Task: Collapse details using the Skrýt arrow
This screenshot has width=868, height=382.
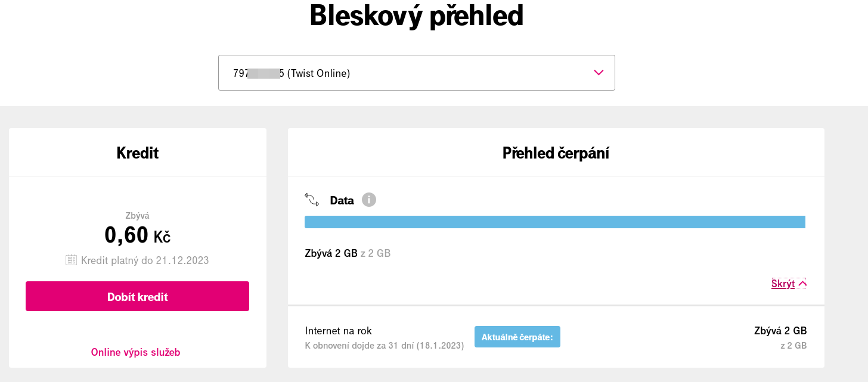Action: [802, 284]
